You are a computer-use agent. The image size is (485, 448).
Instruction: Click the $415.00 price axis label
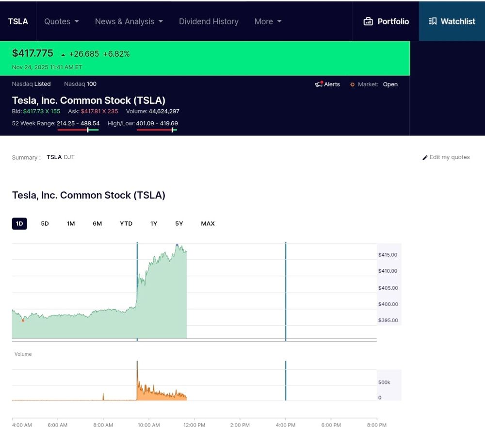pos(388,255)
